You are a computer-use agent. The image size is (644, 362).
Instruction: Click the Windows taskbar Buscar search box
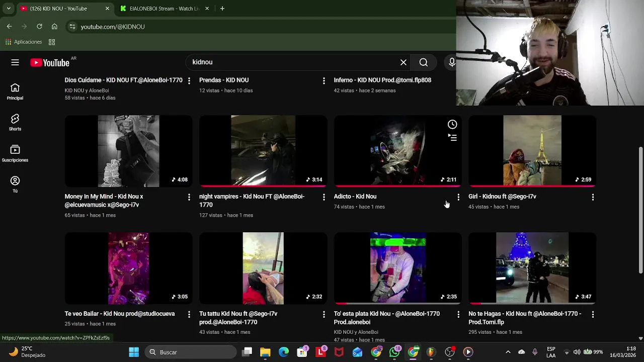(x=190, y=352)
